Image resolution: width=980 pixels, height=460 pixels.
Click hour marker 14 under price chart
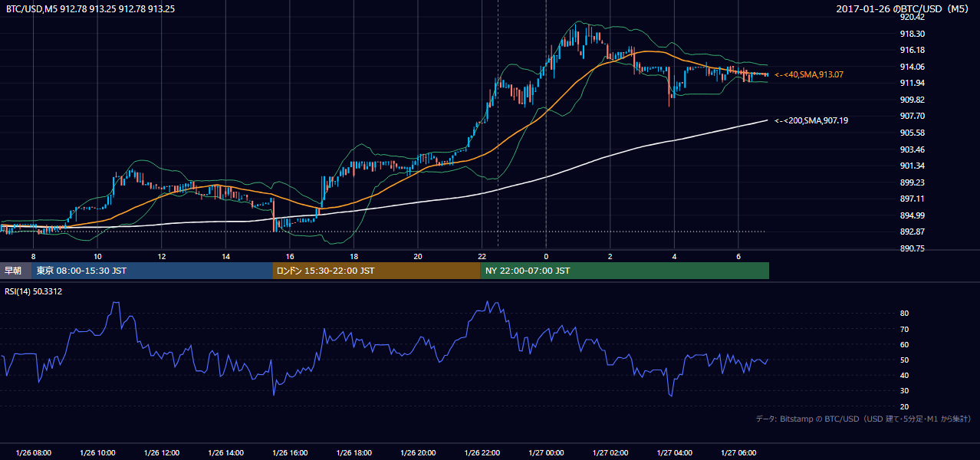[x=225, y=256]
